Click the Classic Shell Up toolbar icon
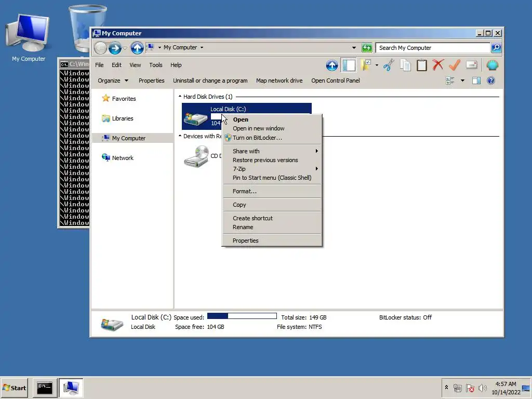This screenshot has height=399, width=532. pos(332,65)
